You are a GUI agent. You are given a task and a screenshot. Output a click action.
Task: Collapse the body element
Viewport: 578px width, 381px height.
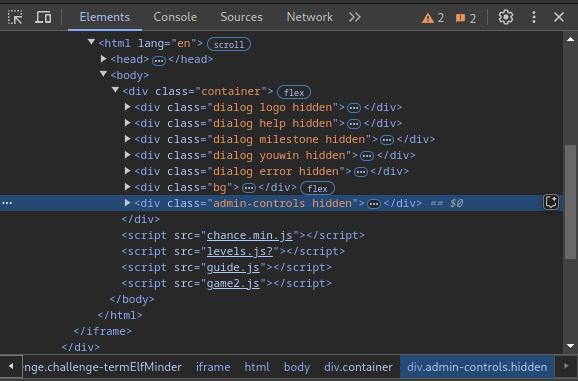[x=103, y=74]
